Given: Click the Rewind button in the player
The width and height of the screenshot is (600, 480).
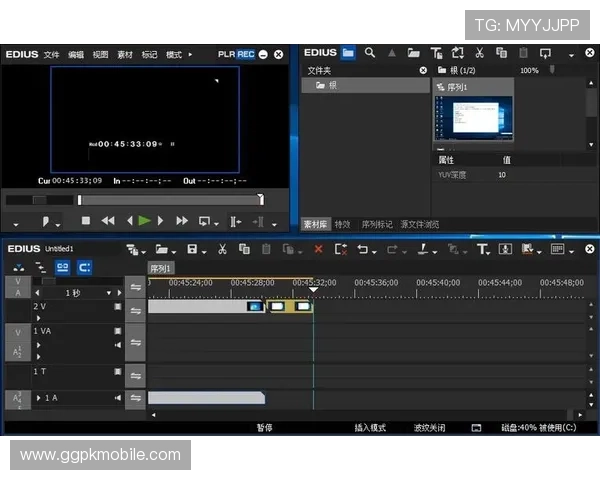Looking at the screenshot, I should point(107,220).
